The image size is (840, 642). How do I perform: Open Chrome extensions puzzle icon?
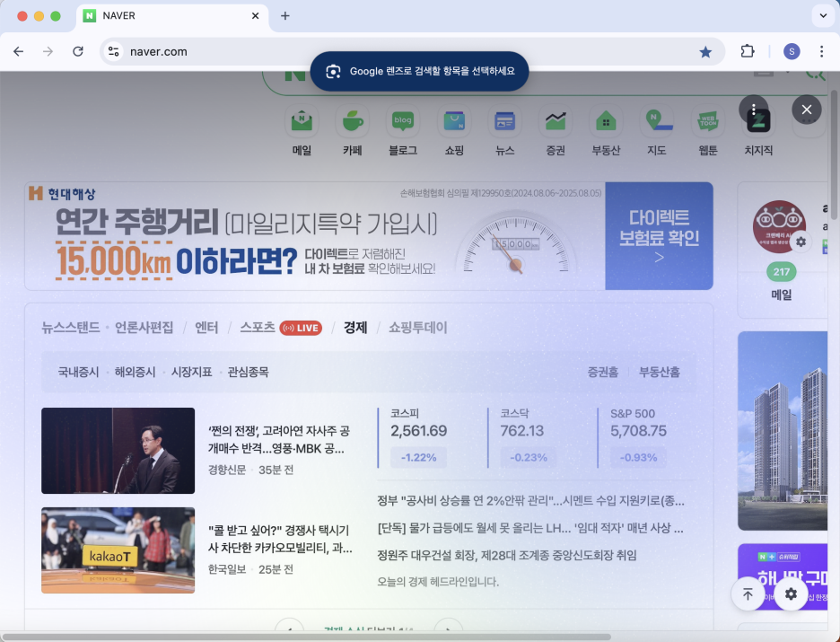pos(748,51)
